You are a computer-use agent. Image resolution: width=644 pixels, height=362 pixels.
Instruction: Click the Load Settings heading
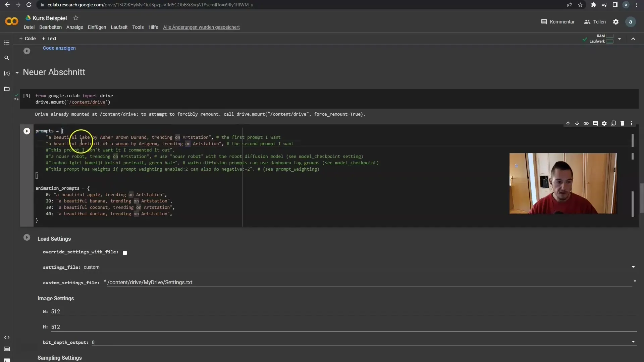(x=54, y=239)
